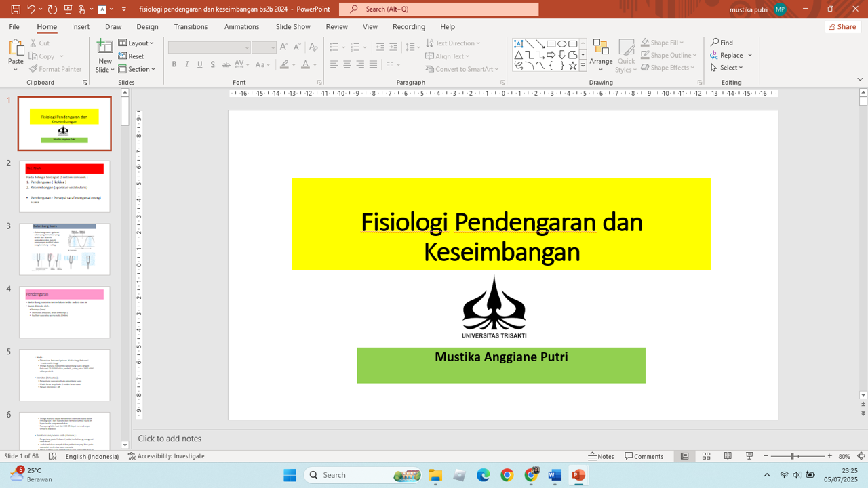
Task: Toggle Underline formatting
Action: pyautogui.click(x=200, y=64)
